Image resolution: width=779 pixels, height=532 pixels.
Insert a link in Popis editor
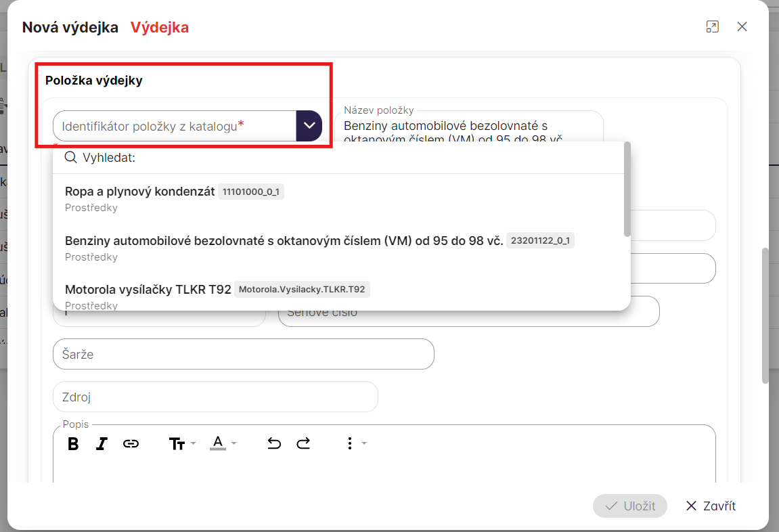click(x=131, y=444)
